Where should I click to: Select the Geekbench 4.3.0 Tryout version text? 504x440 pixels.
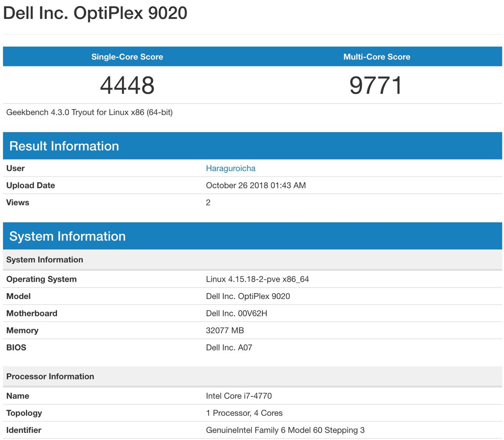point(89,112)
